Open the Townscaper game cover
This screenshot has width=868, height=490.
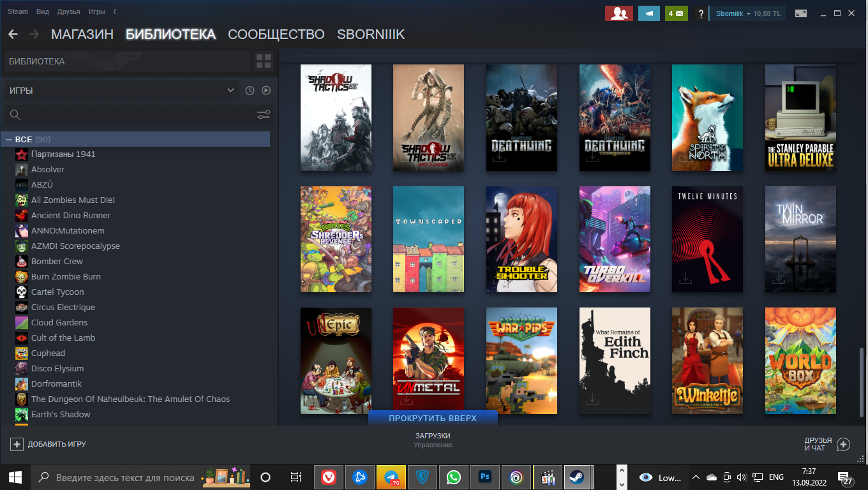[x=428, y=239]
